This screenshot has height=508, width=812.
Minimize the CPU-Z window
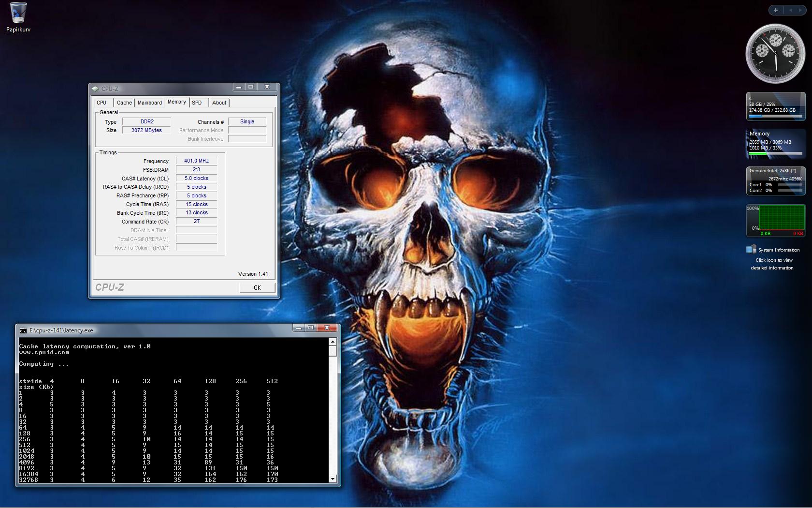pos(239,87)
